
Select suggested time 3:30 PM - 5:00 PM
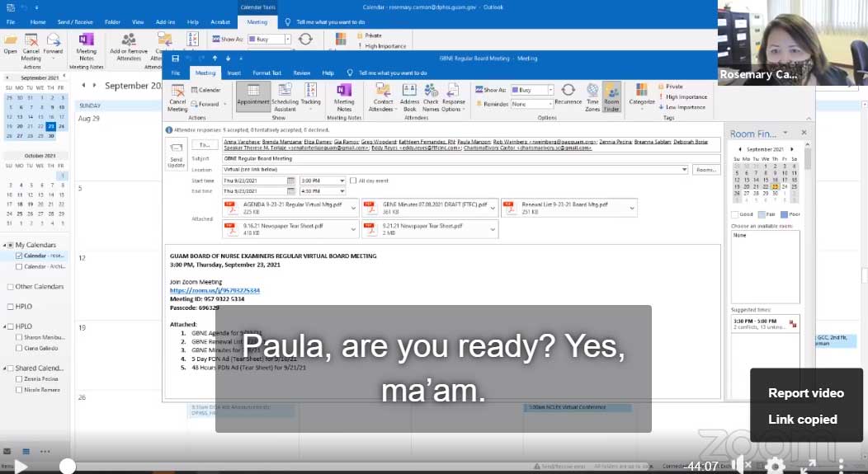coord(765,324)
